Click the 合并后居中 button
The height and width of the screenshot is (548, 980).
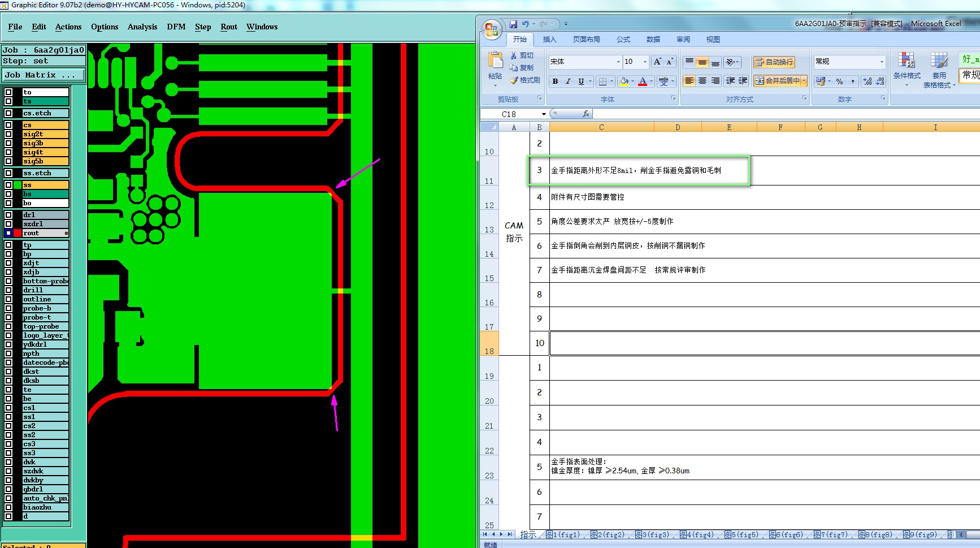click(x=777, y=81)
